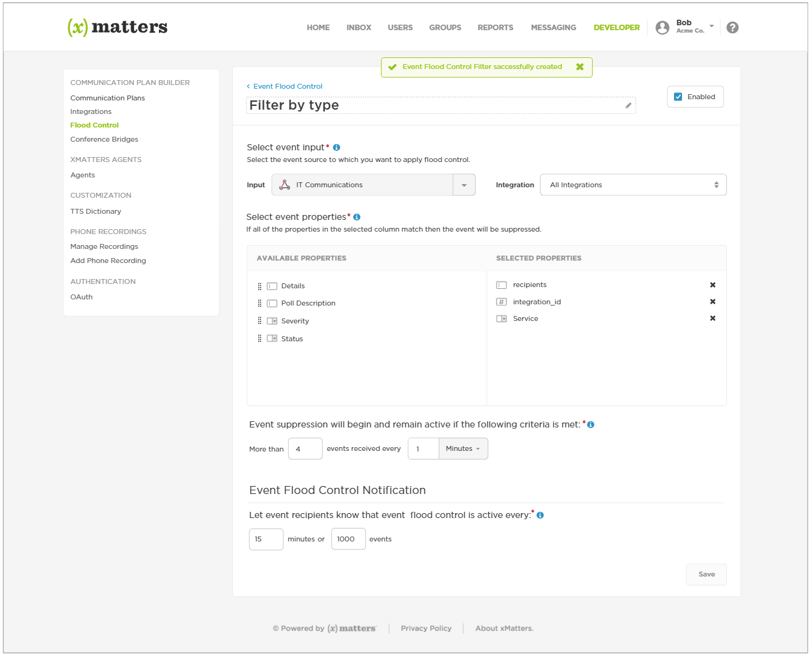Click the notification events field showing 1000
Screen dimensions: 812x656
pyautogui.click(x=348, y=539)
